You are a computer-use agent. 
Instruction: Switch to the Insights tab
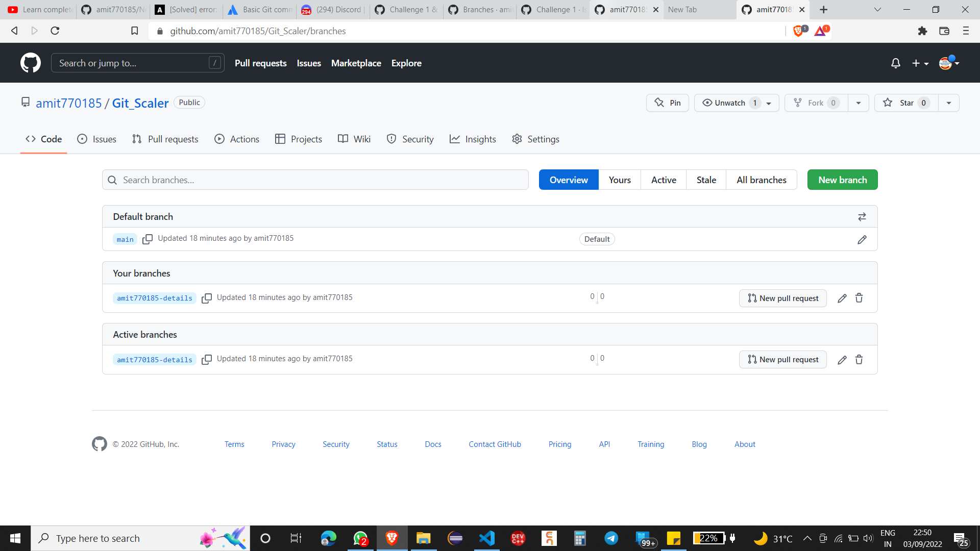pos(473,139)
